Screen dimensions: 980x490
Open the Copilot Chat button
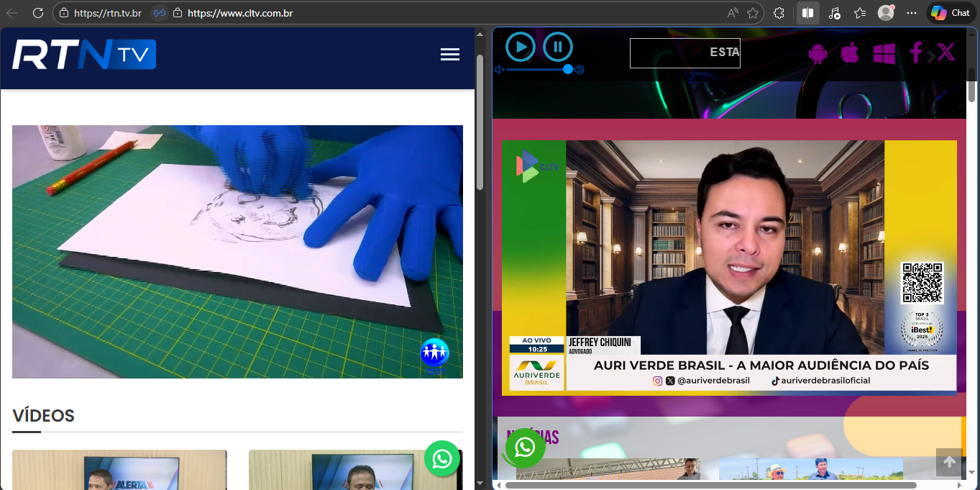(951, 13)
